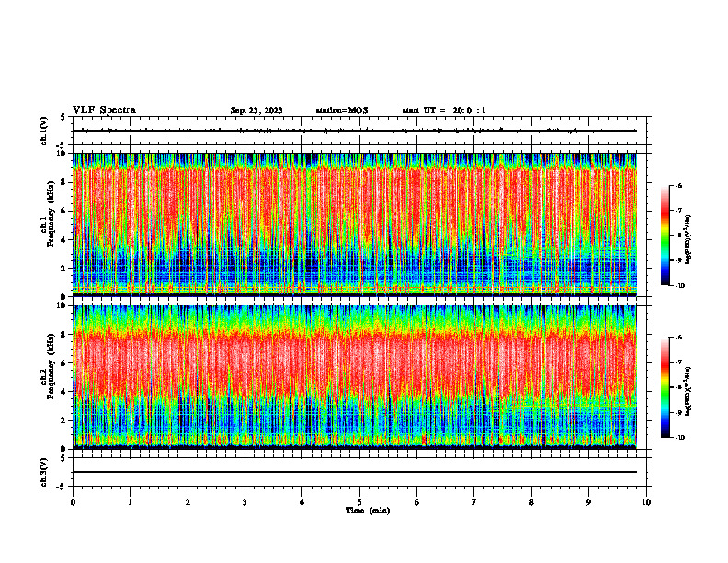Image resolution: width=728 pixels, height=563 pixels.
Task: Click the ch.1 "Frequency (kHz)" axis label
Action: click(51, 213)
